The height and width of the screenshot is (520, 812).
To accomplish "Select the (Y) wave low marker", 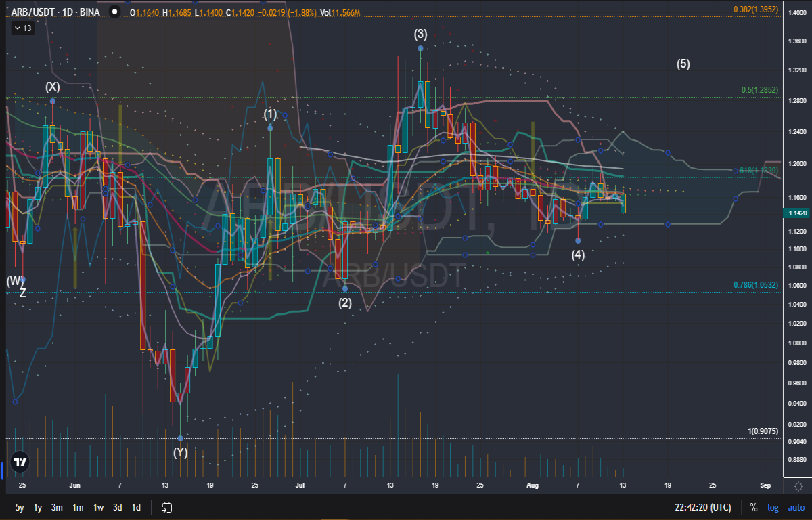I will click(x=180, y=452).
